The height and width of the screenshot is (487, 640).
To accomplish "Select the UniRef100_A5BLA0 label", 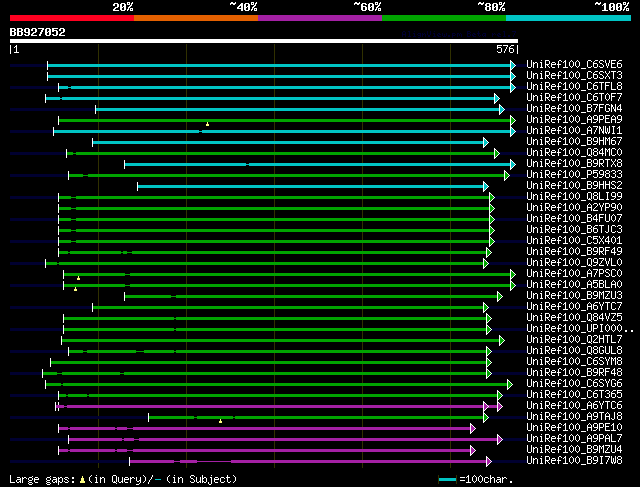I will pos(574,285).
